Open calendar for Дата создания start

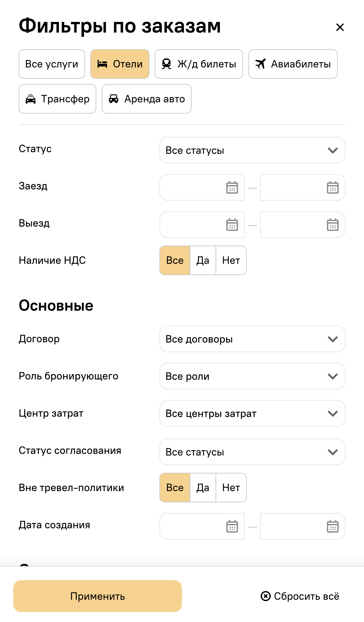(232, 526)
